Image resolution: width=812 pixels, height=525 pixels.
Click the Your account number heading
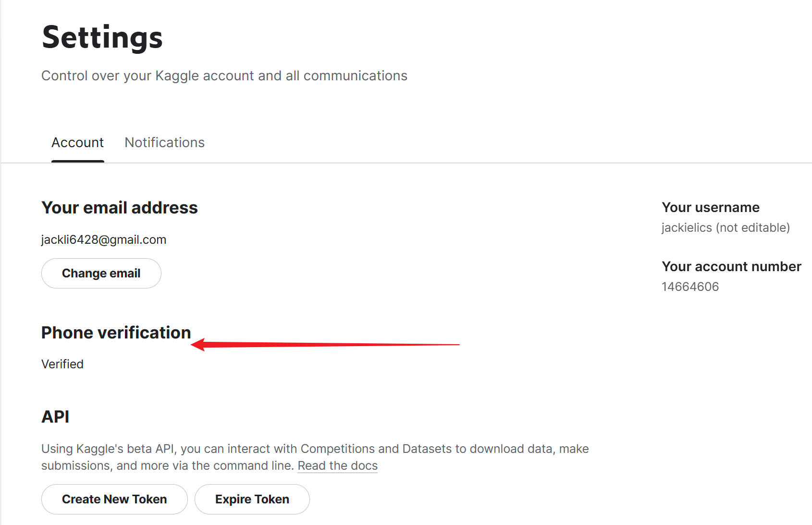731,267
